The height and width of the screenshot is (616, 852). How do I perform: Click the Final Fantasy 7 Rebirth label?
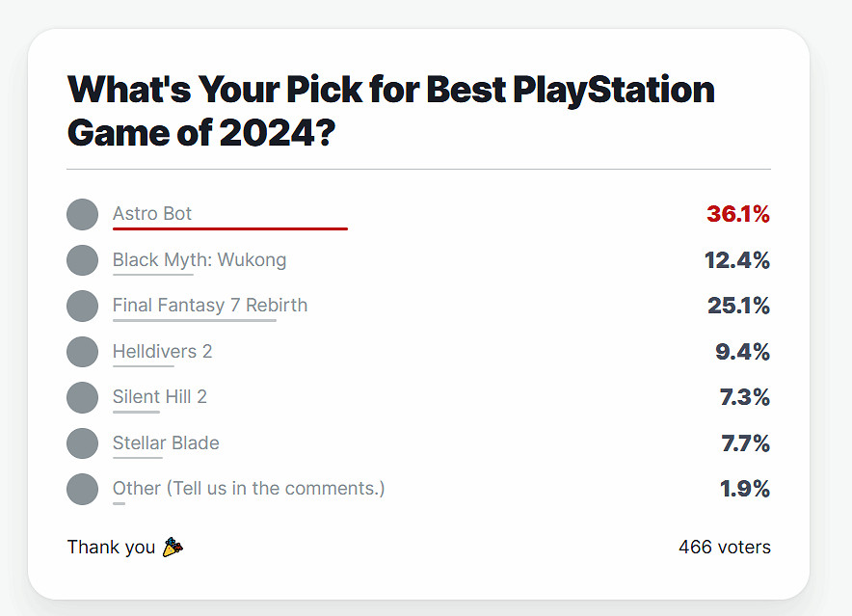[210, 306]
